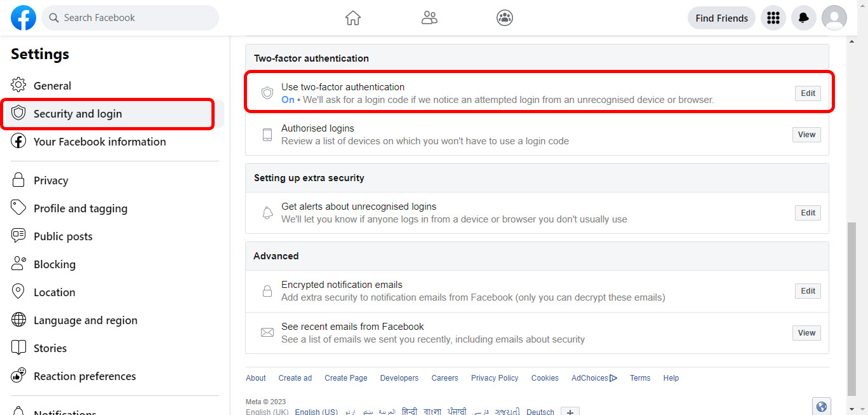Open the account profile avatar

click(834, 18)
